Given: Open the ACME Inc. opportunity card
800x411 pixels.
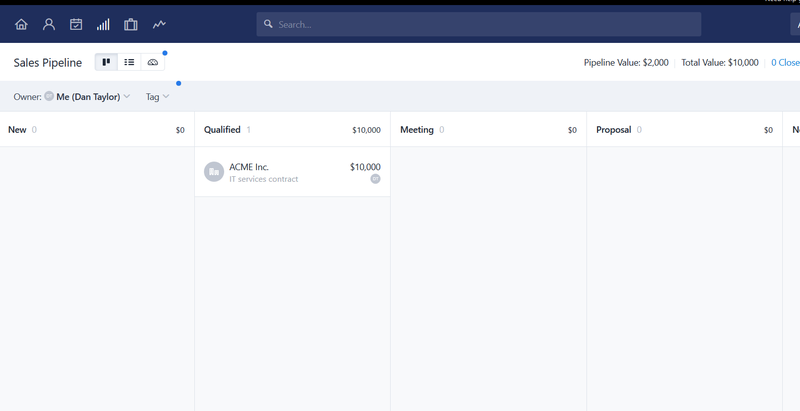Looking at the screenshot, I should pos(292,172).
